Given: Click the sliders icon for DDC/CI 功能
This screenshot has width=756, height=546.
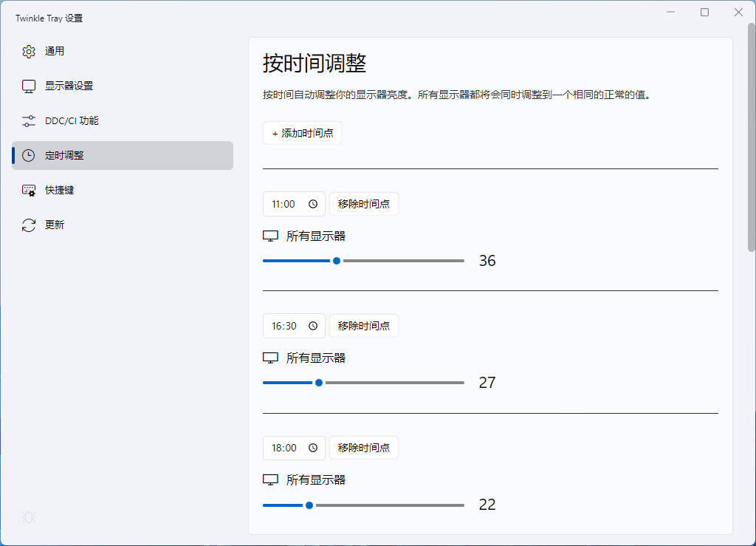Looking at the screenshot, I should [29, 121].
